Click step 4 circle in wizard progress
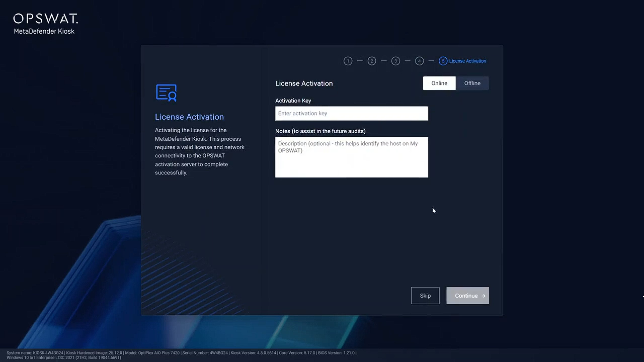 pyautogui.click(x=419, y=61)
